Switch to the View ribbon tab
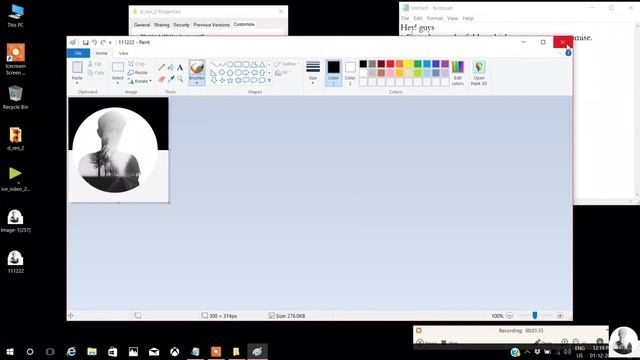The image size is (640, 360). [x=123, y=53]
